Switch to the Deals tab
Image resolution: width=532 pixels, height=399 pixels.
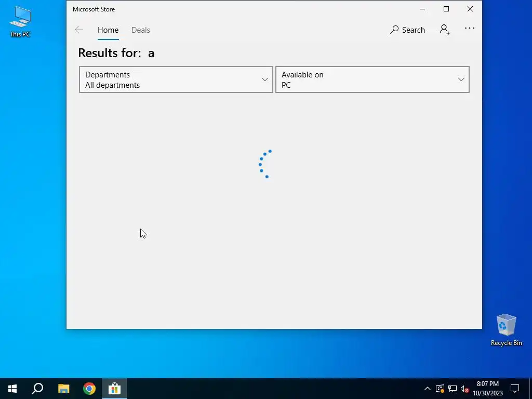coord(140,30)
